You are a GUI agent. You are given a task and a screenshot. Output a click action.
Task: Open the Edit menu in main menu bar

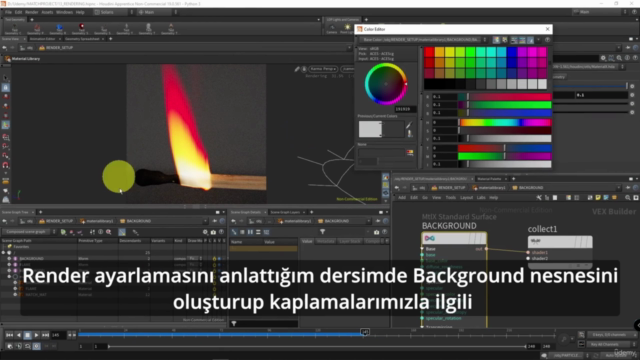coord(18,12)
